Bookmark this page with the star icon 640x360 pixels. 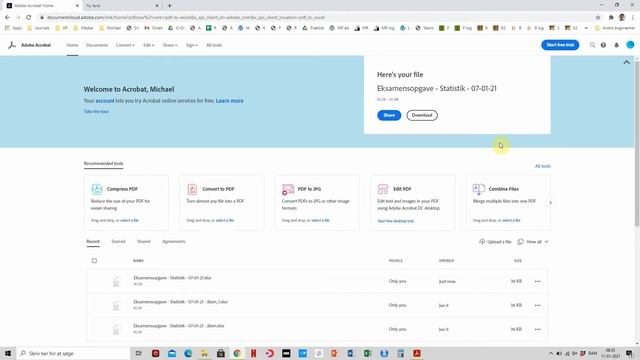pos(598,17)
